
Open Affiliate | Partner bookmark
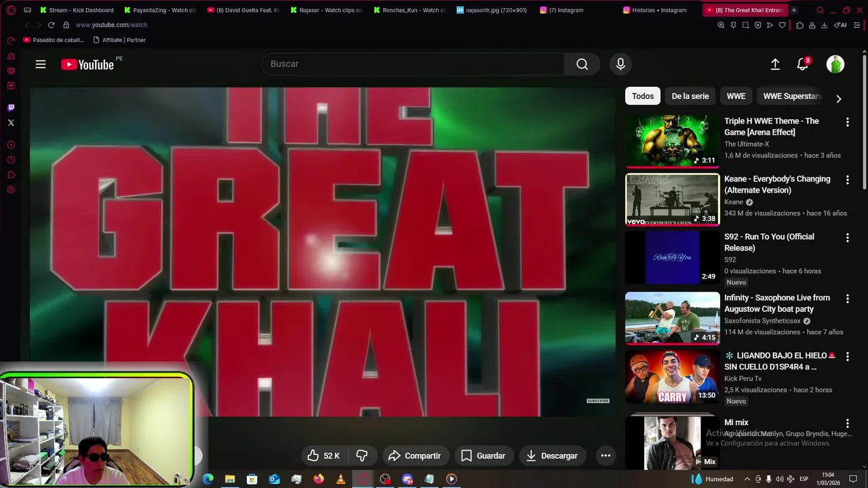coord(119,40)
